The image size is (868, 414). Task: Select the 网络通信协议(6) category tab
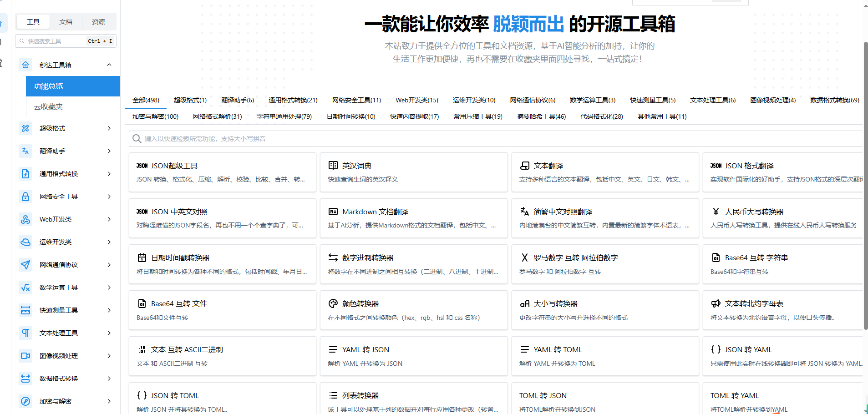click(533, 100)
